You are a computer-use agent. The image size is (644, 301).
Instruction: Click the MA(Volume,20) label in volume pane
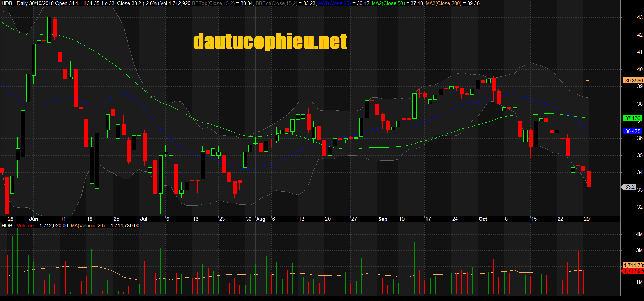(88, 226)
